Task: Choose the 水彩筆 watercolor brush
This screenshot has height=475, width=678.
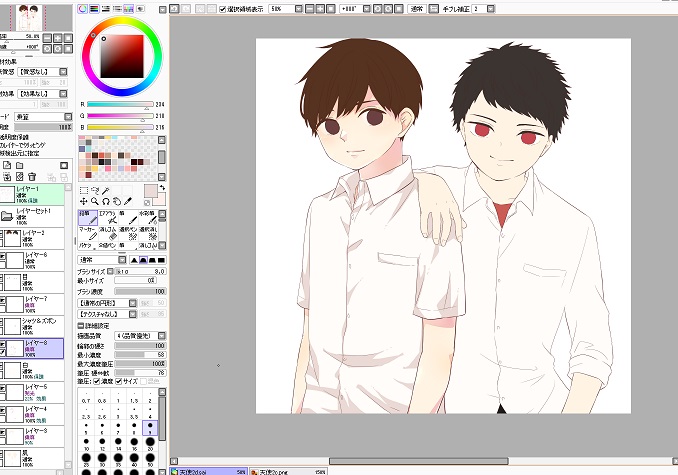Action: click(x=148, y=217)
